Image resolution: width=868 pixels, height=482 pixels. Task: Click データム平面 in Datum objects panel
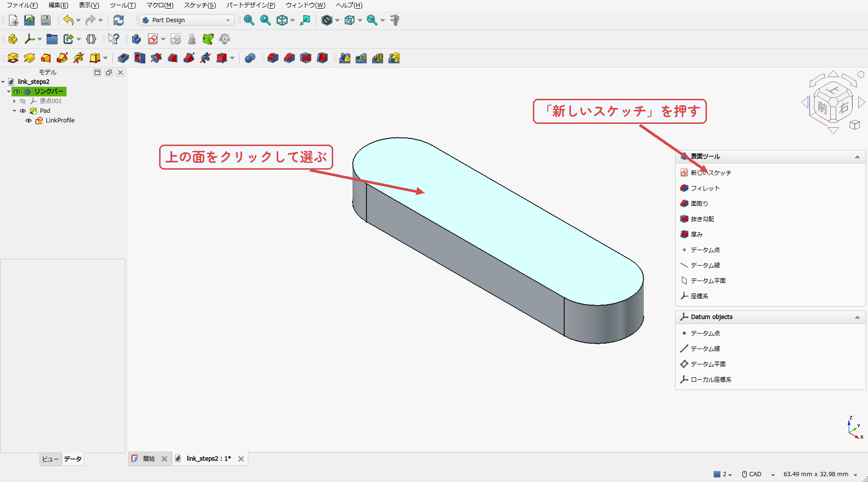tap(703, 364)
